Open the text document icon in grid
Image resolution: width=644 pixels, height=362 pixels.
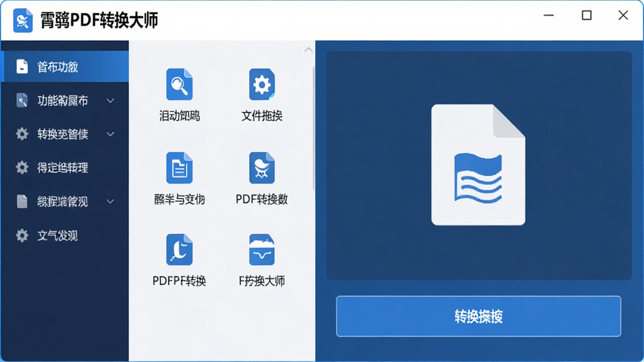point(179,168)
